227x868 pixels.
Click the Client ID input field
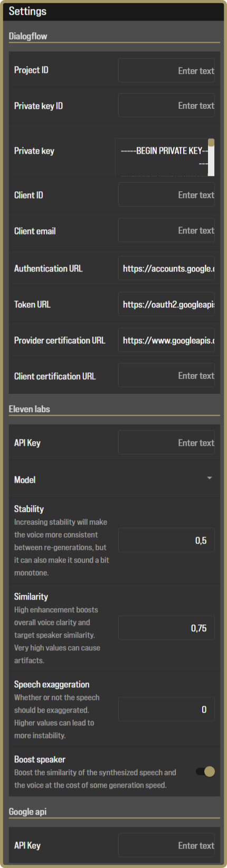click(166, 195)
